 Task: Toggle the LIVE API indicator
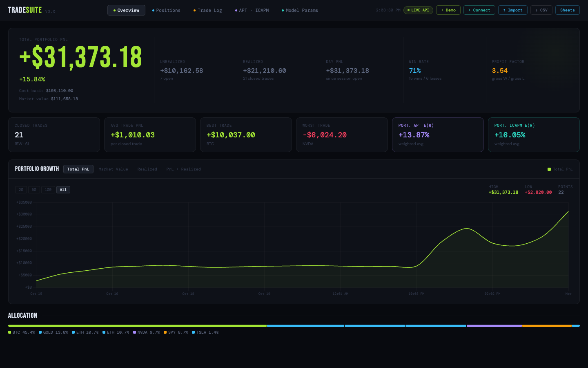[x=418, y=10]
